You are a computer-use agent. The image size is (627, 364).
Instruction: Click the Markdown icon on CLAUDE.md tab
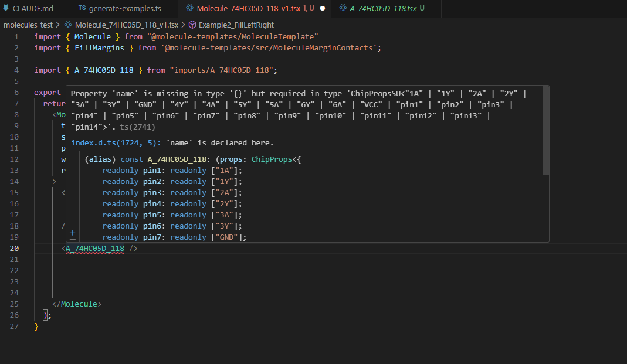pos(6,9)
